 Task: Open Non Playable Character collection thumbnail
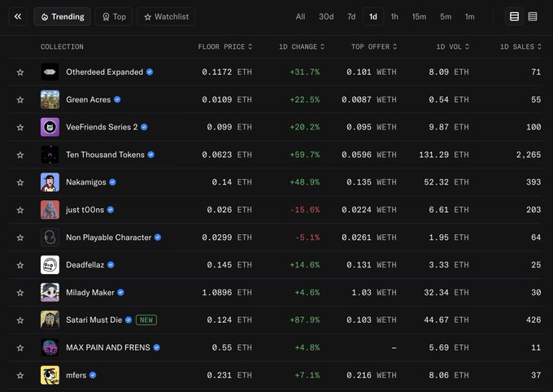tap(50, 237)
